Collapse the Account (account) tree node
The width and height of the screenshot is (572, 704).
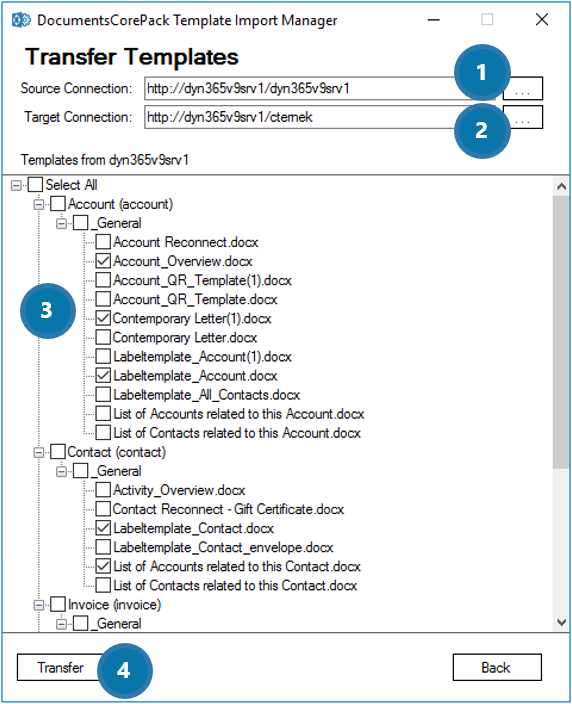39,204
